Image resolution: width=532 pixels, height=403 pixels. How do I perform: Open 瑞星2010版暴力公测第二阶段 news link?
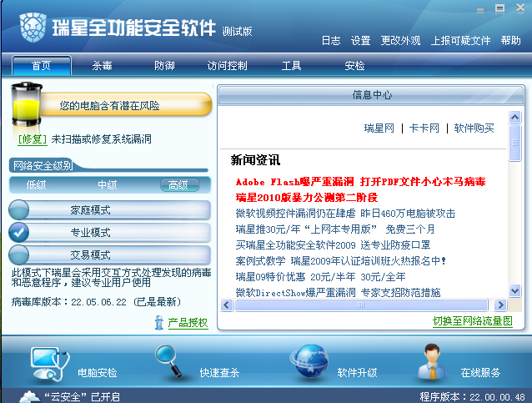[307, 198]
